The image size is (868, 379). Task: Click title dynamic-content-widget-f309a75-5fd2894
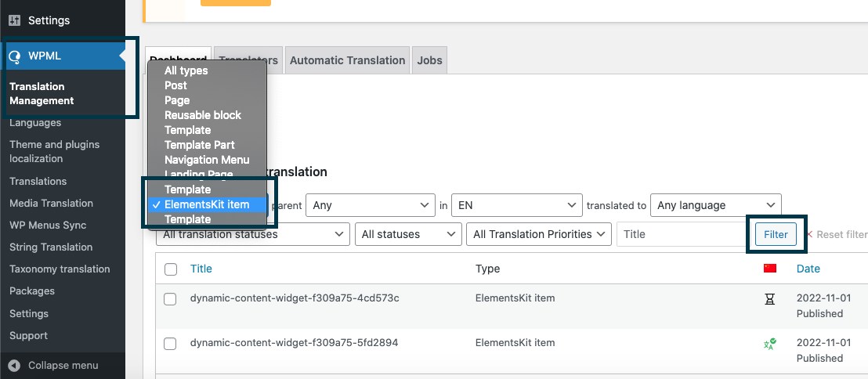coord(294,343)
